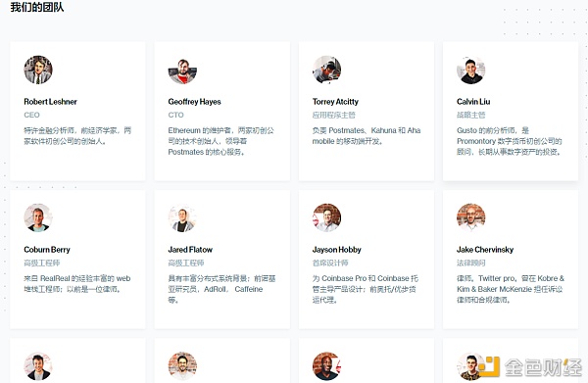The height and width of the screenshot is (383, 588).
Task: Open Torrey Atcitty's profile picture
Action: click(x=327, y=70)
